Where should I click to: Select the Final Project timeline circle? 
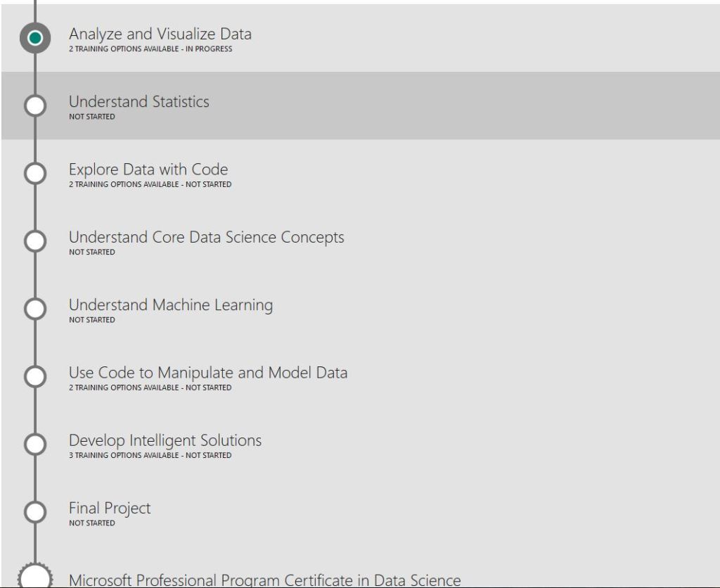(x=35, y=511)
